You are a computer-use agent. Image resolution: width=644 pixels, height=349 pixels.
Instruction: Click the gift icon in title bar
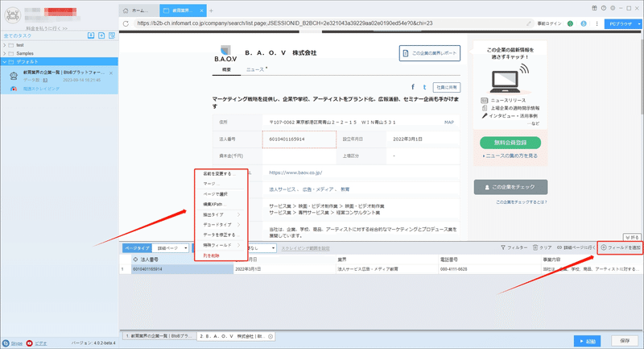pyautogui.click(x=594, y=8)
